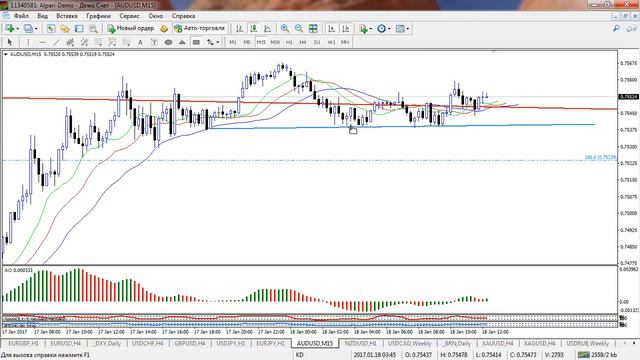Image resolution: width=640 pixels, height=360 pixels.
Task: Switch timeframe to H4
Action: coord(303,42)
